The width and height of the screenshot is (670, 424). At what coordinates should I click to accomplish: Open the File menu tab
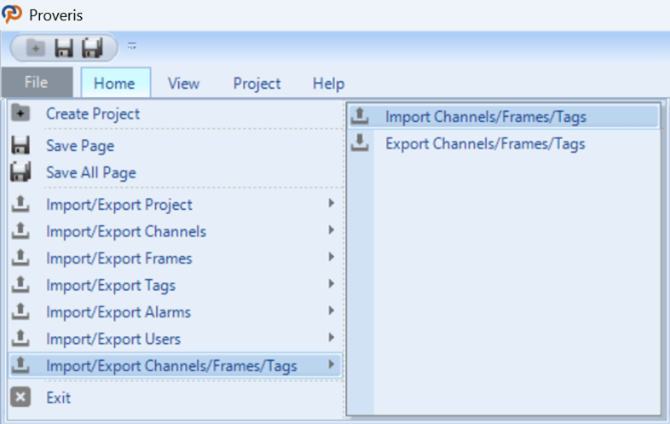(x=37, y=82)
